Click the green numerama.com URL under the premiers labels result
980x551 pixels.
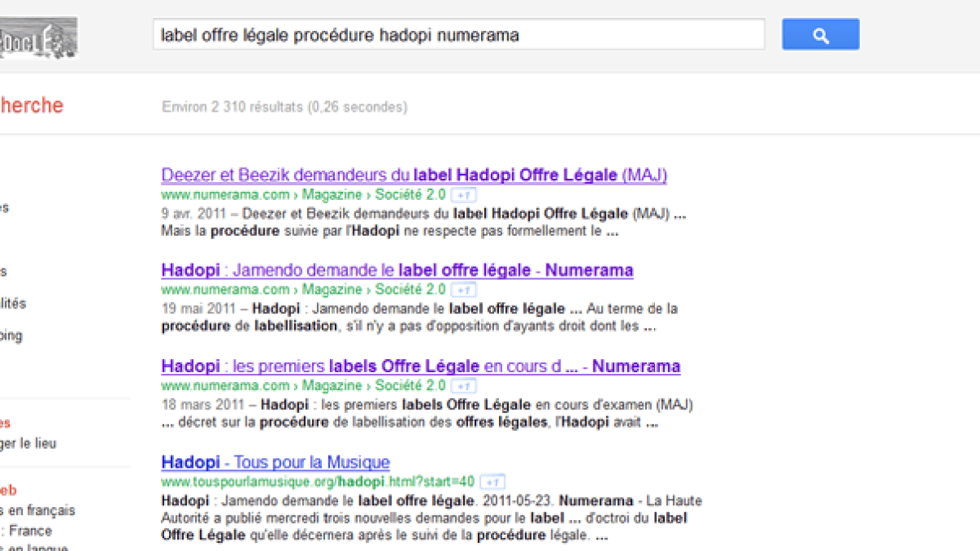(x=304, y=386)
